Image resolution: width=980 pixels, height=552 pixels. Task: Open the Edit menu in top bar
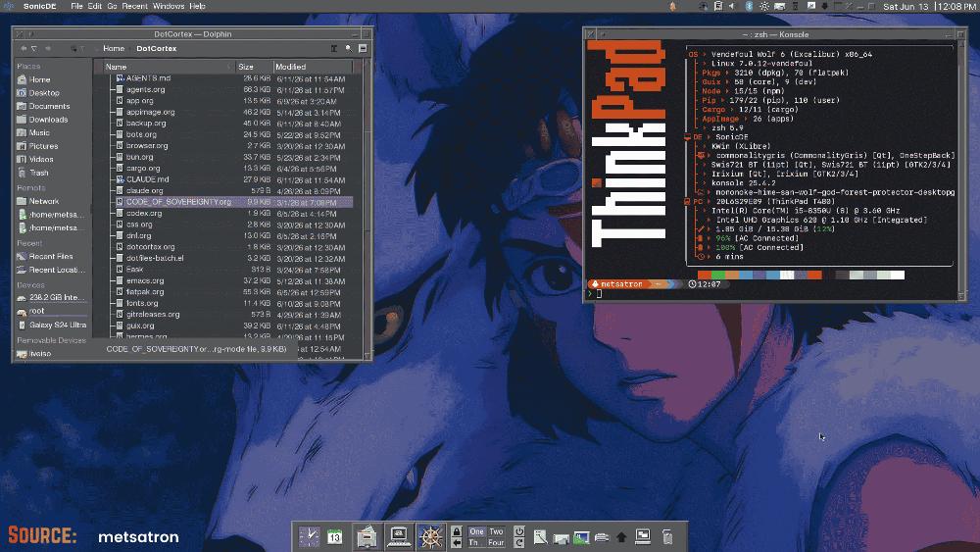click(94, 6)
